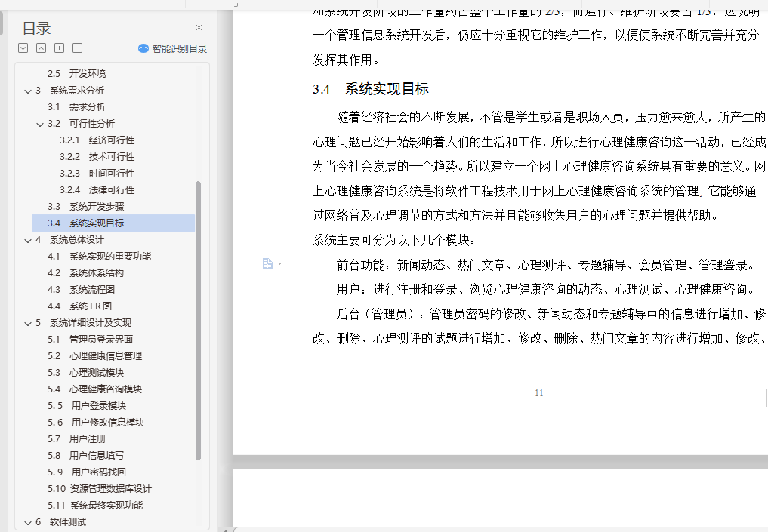Collapse the 3.2 可行性分析 subsection
The image size is (768, 532).
pyautogui.click(x=40, y=124)
